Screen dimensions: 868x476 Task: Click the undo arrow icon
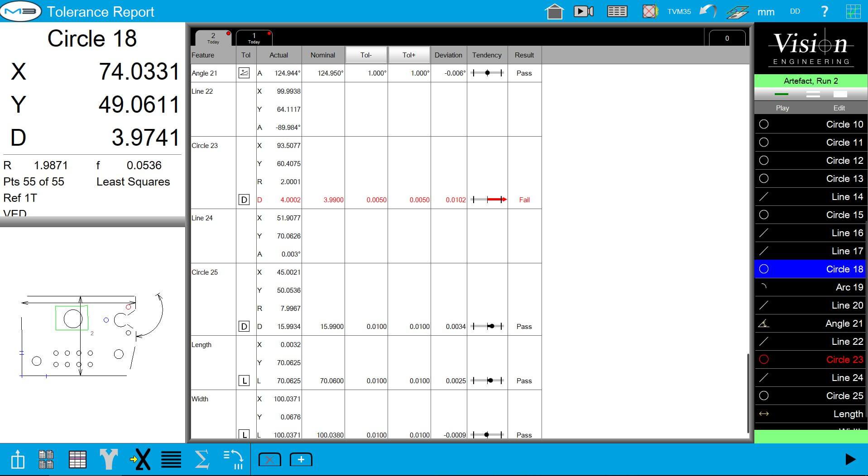pyautogui.click(x=708, y=11)
